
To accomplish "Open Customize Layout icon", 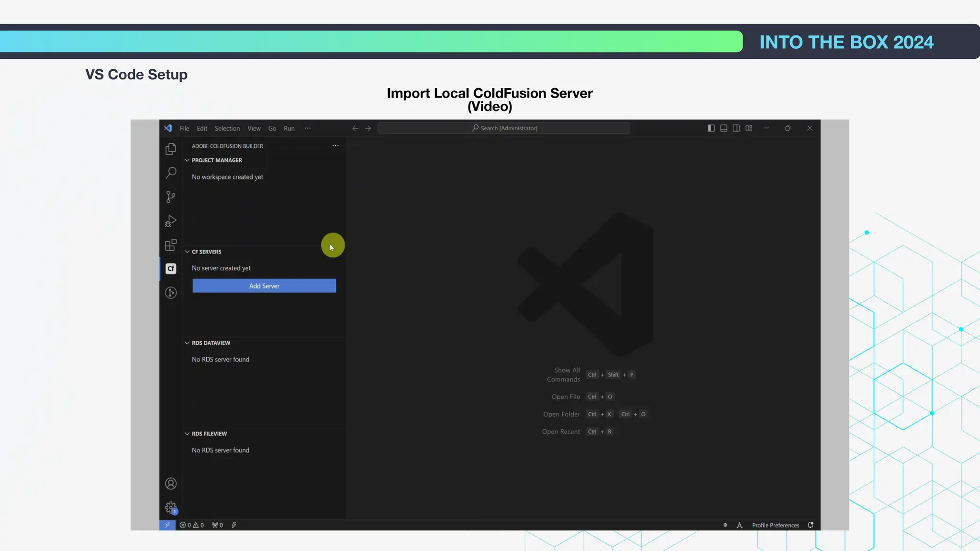I will [x=749, y=128].
